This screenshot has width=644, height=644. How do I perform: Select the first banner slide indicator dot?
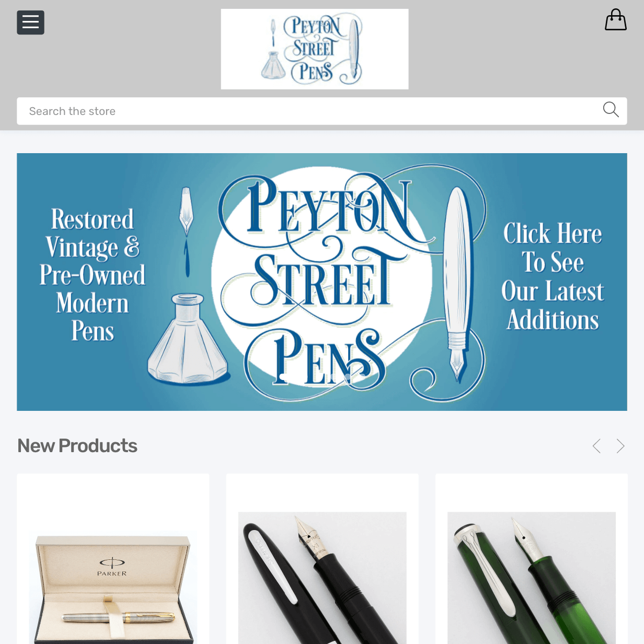tap(282, 376)
